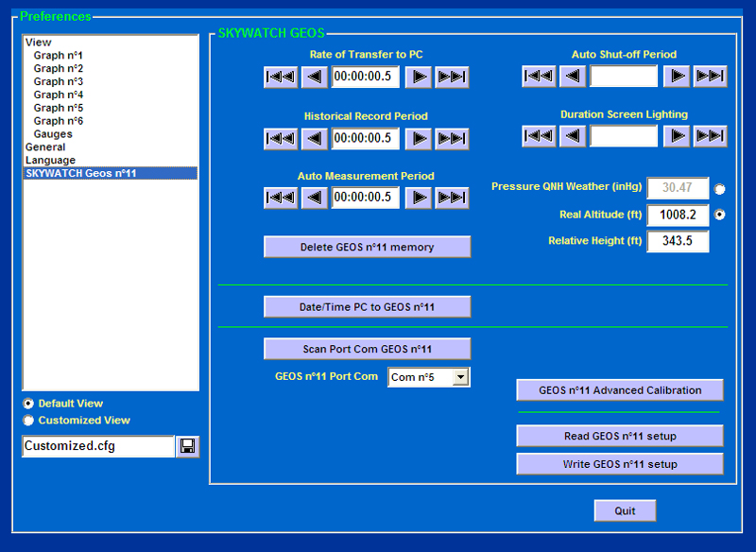Jump Duration Screen Lighting to maximum
Image resolution: width=756 pixels, height=552 pixels.
711,136
